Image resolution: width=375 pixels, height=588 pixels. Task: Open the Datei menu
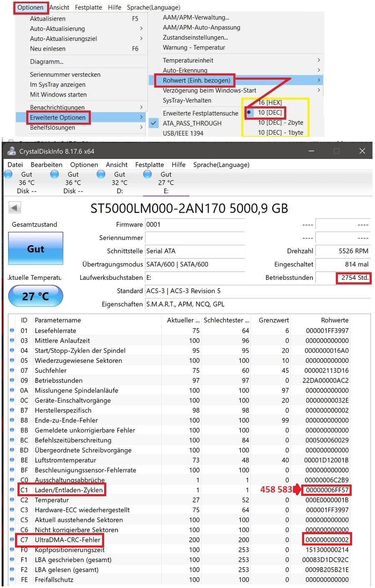(15, 165)
